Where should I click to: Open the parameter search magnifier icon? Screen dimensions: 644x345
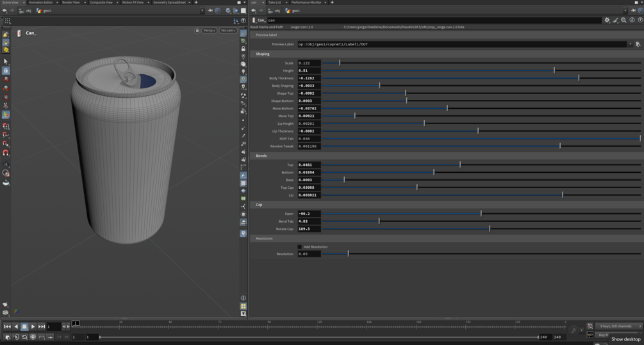623,20
